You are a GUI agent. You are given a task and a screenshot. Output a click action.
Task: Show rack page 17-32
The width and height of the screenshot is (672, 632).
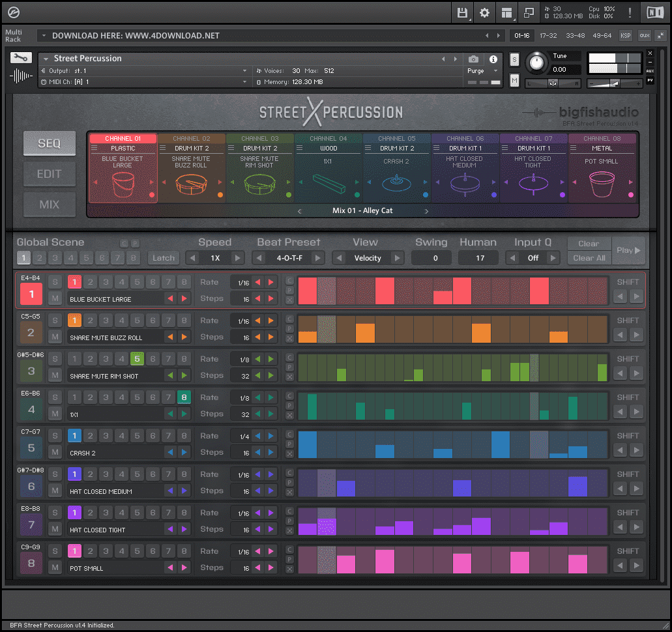click(548, 36)
